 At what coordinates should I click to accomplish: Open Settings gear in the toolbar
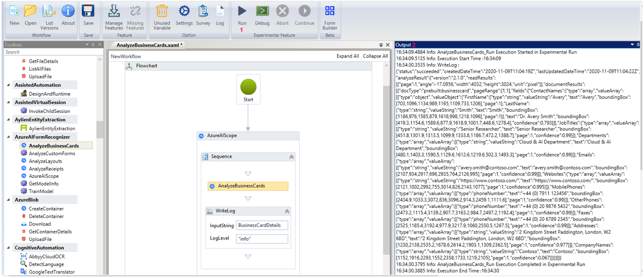pyautogui.click(x=184, y=12)
